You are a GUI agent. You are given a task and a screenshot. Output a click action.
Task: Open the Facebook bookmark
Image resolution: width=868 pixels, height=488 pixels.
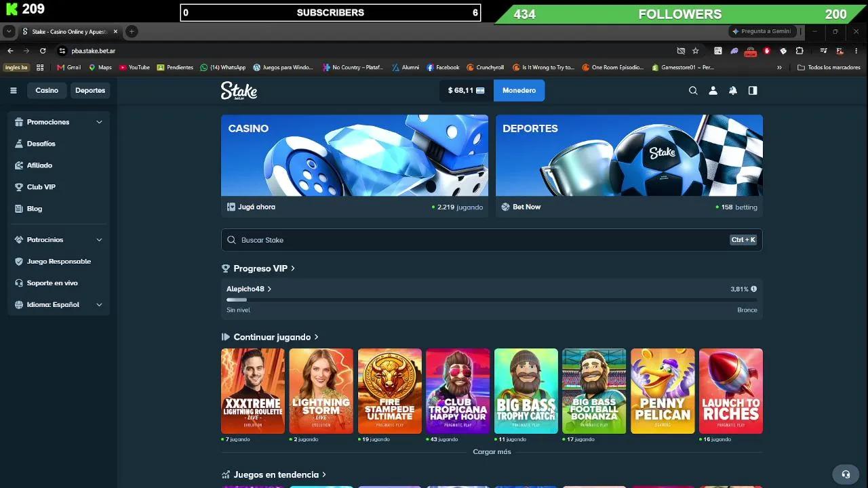coord(443,68)
